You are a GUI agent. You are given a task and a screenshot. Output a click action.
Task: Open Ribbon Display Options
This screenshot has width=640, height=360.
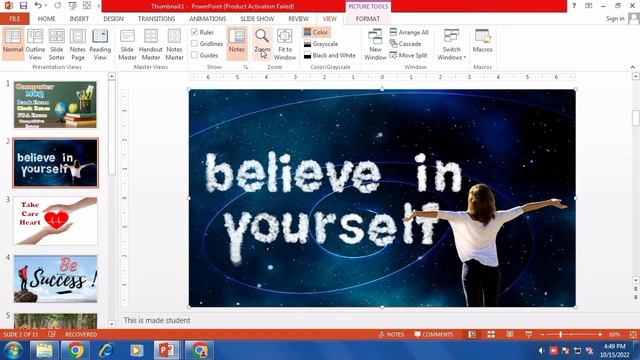click(x=588, y=6)
